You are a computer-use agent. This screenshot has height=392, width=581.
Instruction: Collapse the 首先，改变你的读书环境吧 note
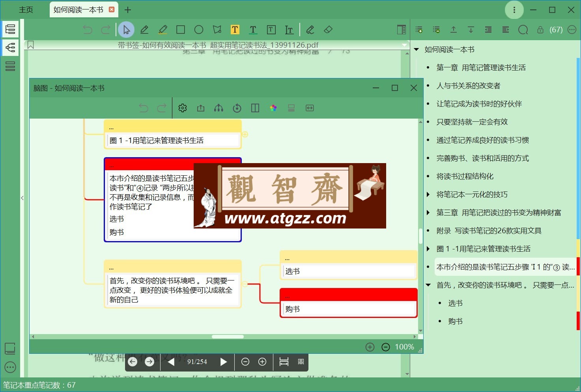point(428,285)
